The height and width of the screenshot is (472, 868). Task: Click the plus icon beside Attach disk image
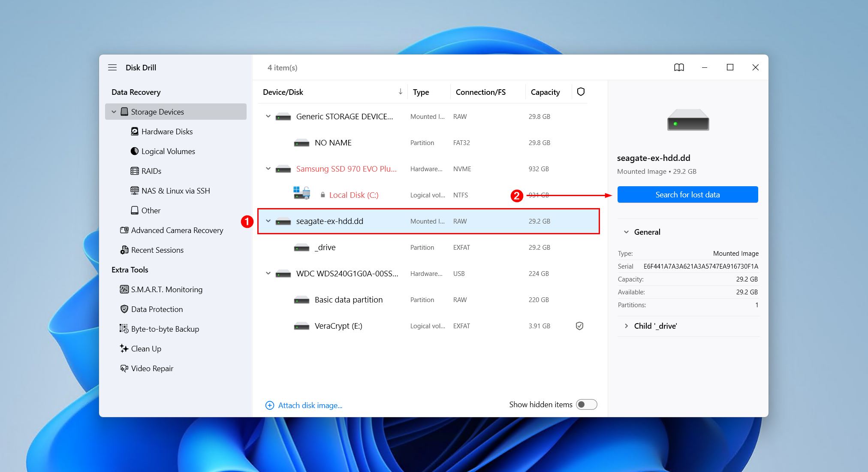point(270,405)
